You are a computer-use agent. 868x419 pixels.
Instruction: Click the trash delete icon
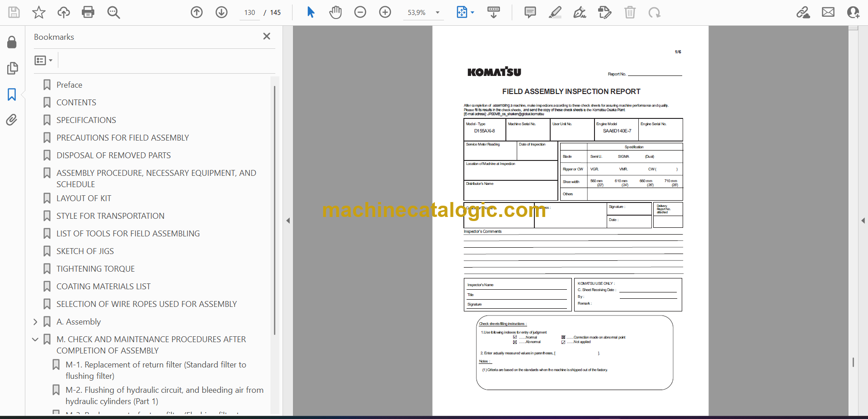[630, 12]
